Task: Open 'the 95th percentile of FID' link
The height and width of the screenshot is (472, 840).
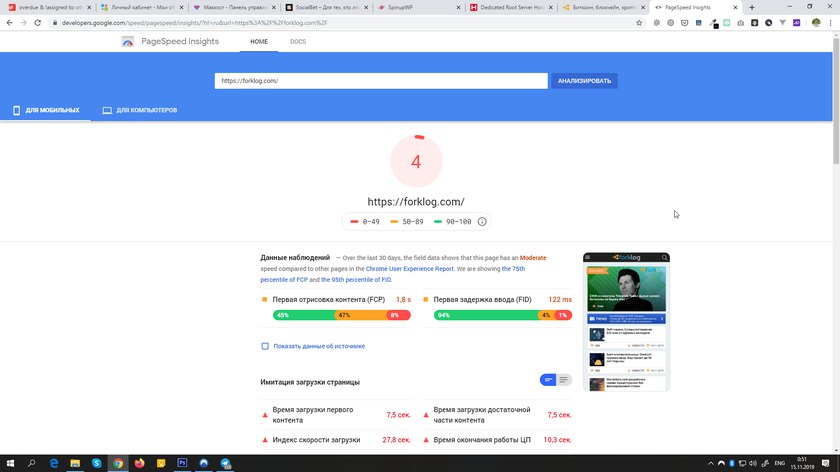Action: pyautogui.click(x=356, y=280)
